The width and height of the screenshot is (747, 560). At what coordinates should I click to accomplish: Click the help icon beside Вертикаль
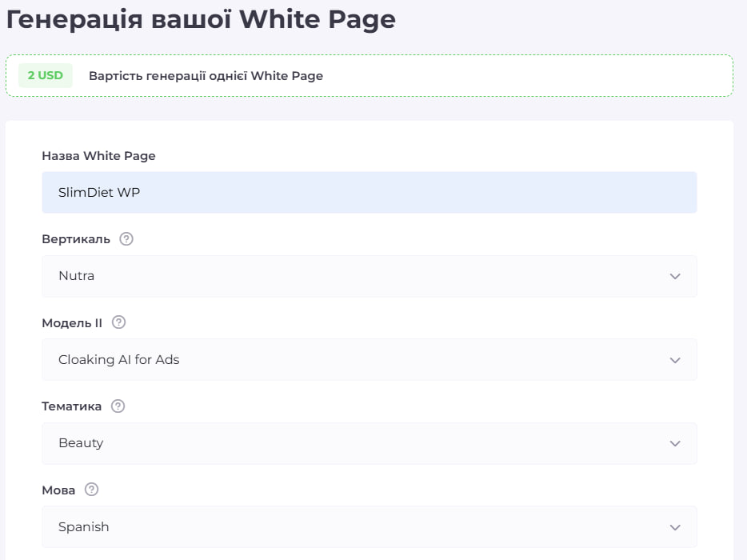126,239
